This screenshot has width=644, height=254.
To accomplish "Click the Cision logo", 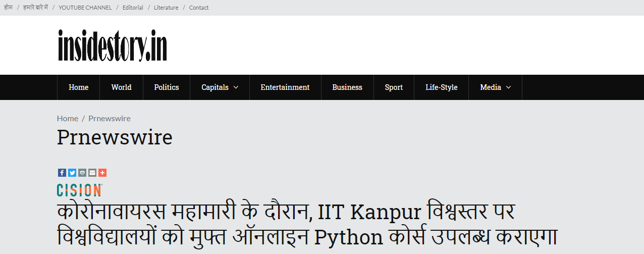I will pos(80,190).
